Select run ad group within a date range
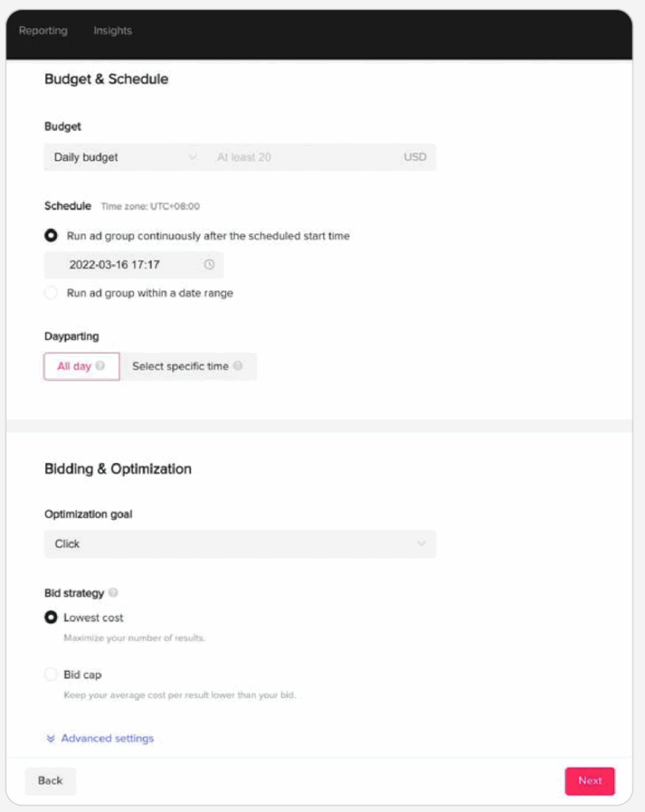This screenshot has height=812, width=645. click(x=51, y=293)
